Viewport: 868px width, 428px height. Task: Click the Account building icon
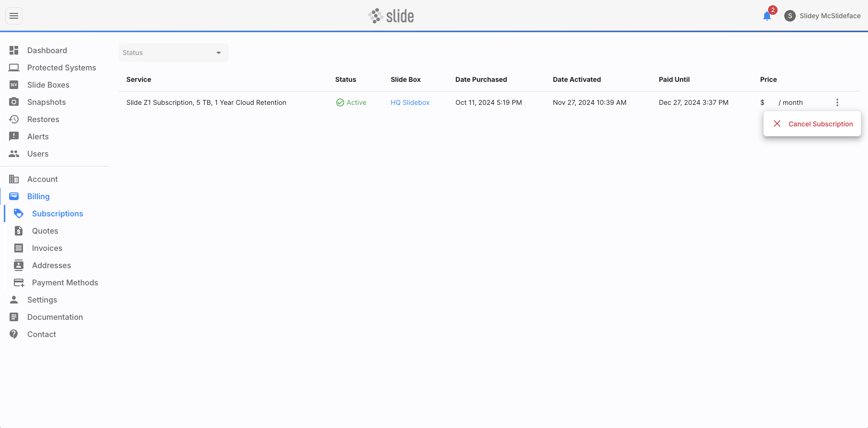(14, 179)
